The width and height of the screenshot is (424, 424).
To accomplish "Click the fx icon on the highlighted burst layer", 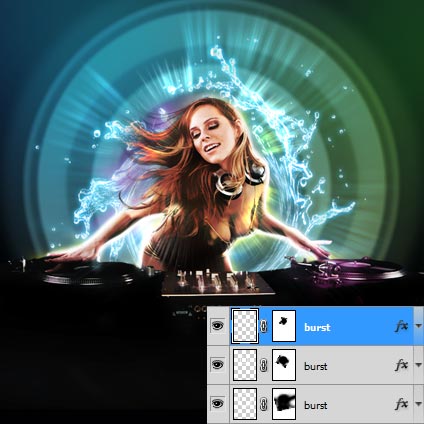I will coord(402,326).
